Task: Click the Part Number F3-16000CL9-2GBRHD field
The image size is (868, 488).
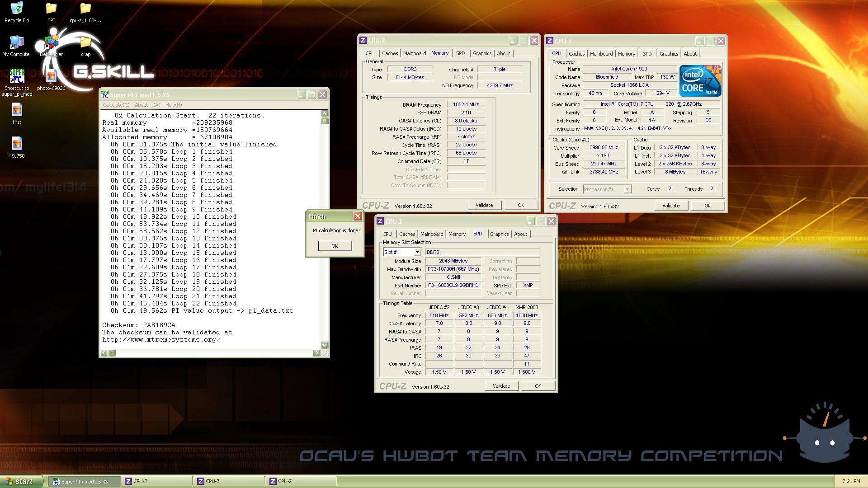Action: [453, 286]
